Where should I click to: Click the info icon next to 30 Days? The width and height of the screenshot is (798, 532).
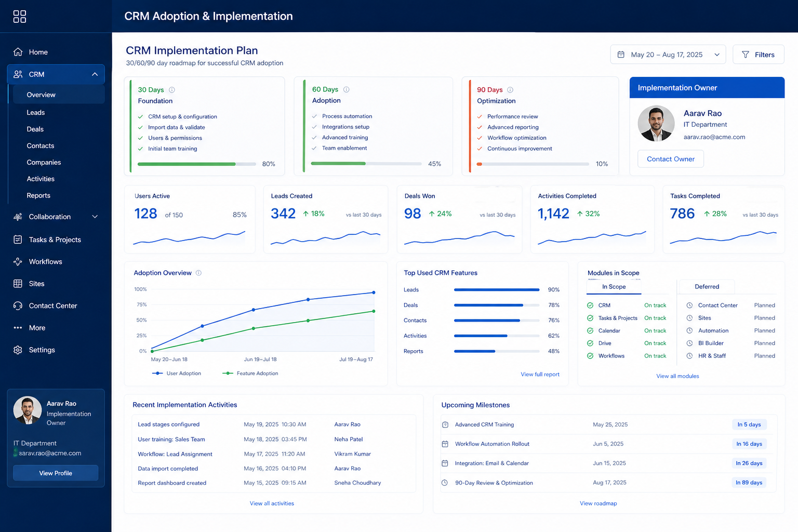click(x=172, y=90)
